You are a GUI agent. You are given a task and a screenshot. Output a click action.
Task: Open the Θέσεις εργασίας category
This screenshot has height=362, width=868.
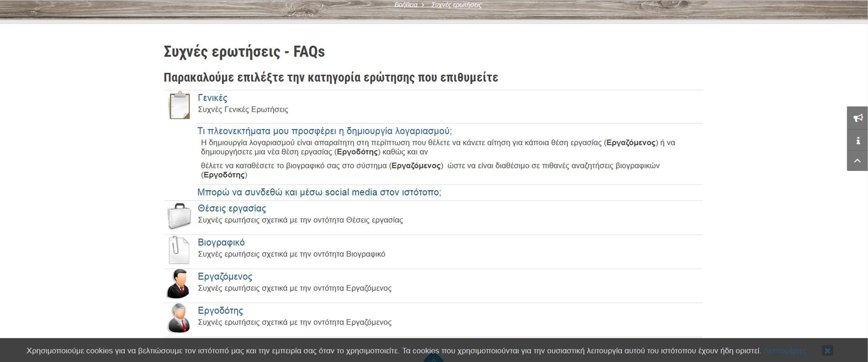pos(232,208)
